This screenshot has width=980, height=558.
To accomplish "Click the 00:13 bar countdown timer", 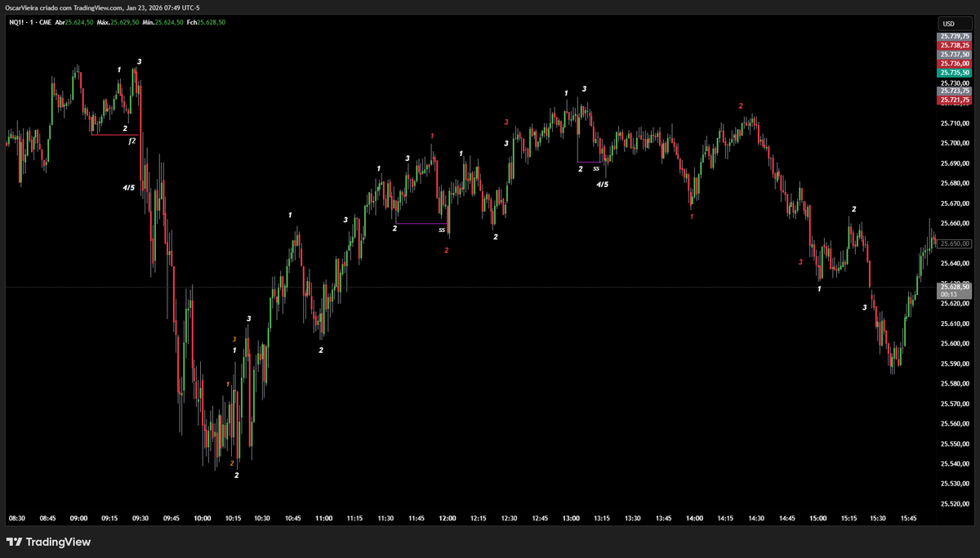I will click(x=947, y=295).
